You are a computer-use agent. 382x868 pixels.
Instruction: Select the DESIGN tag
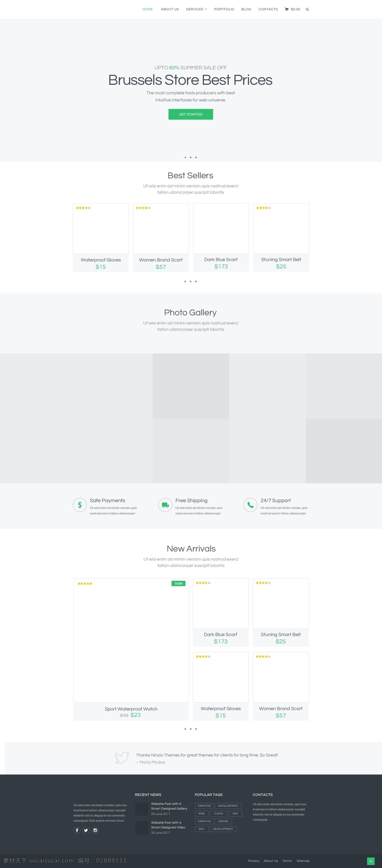[223, 821]
